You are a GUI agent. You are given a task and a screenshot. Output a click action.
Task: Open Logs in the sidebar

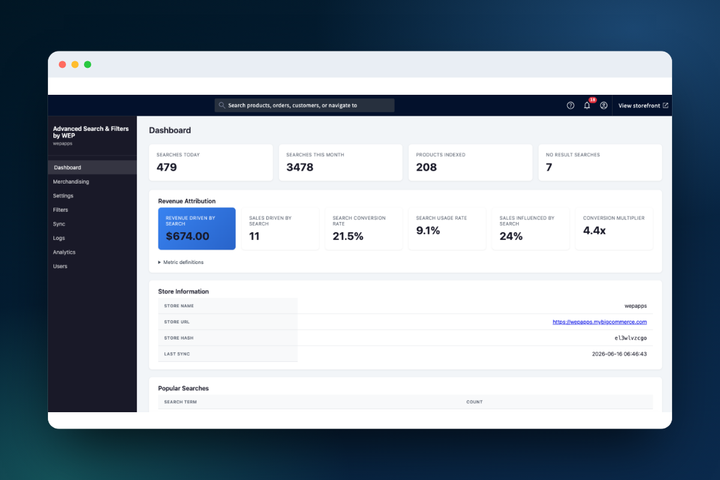click(x=59, y=238)
